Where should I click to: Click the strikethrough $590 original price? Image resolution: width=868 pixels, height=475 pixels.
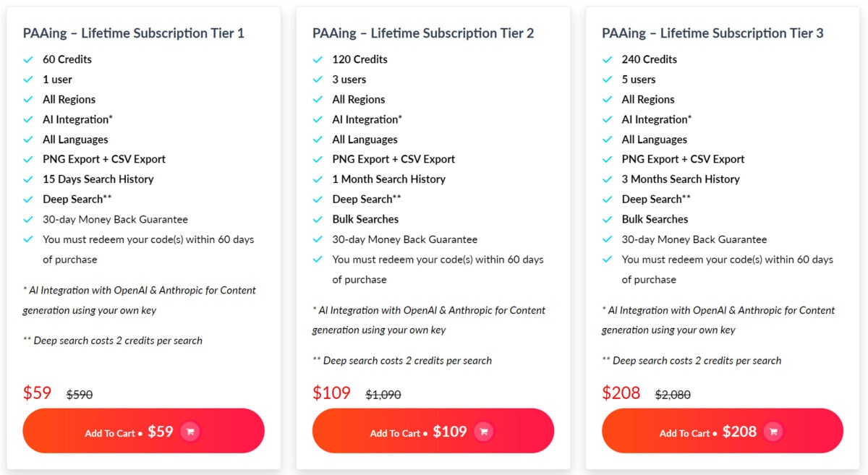click(x=79, y=395)
